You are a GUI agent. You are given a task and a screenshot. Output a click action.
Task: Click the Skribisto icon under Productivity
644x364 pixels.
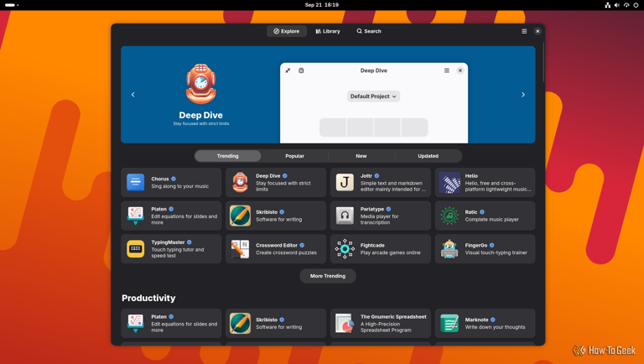(x=241, y=324)
